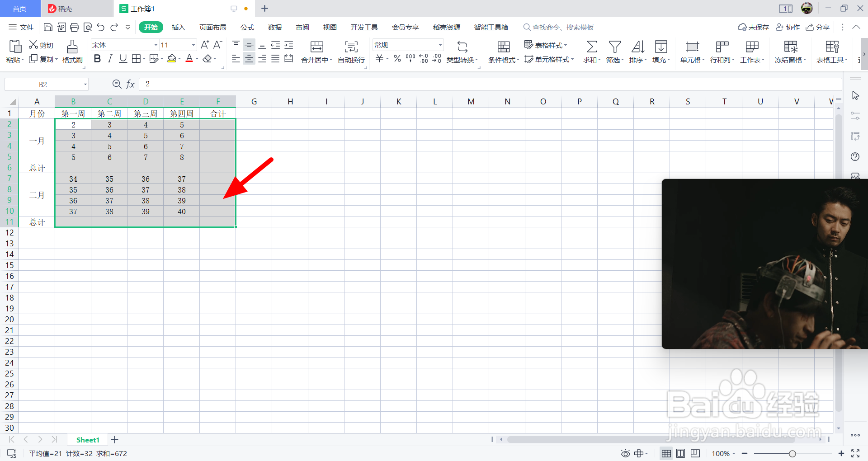Screen dimensions: 868x461
Task: Decrease font size with A- icon
Action: tap(218, 45)
